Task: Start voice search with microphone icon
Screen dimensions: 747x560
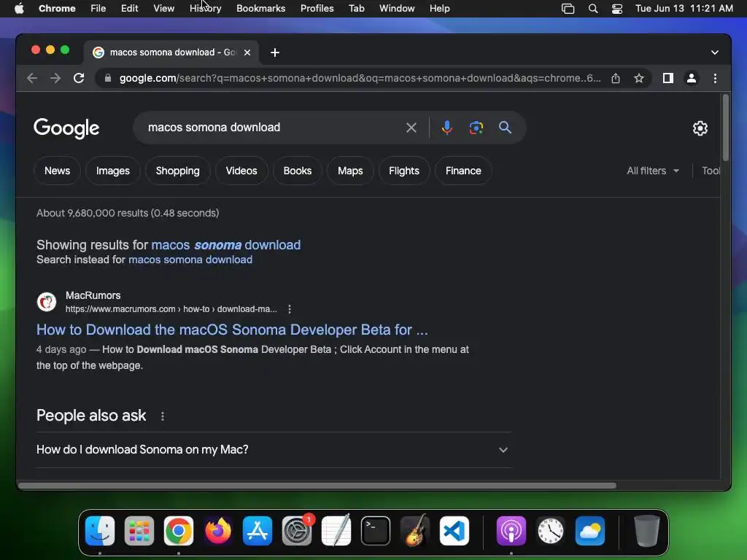Action: pos(446,128)
